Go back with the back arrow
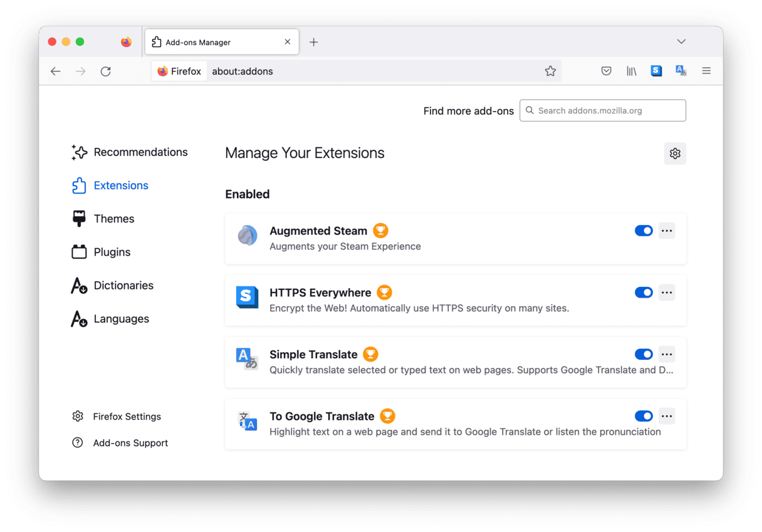 [x=56, y=71]
